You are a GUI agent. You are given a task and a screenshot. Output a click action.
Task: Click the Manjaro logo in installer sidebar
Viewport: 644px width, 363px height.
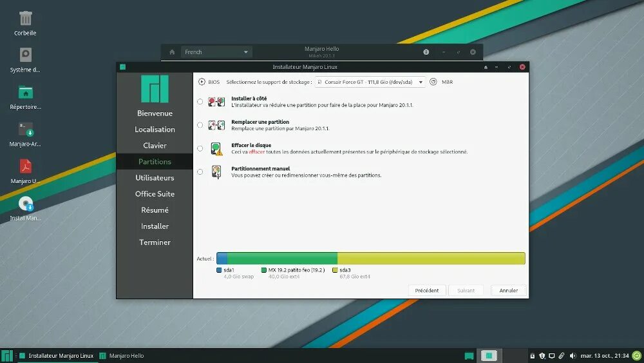click(x=155, y=88)
